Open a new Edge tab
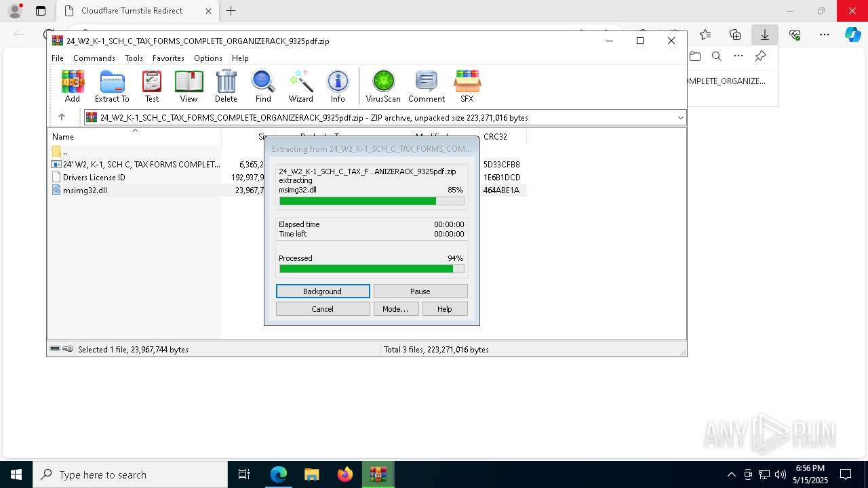Image resolution: width=868 pixels, height=488 pixels. coord(231,11)
